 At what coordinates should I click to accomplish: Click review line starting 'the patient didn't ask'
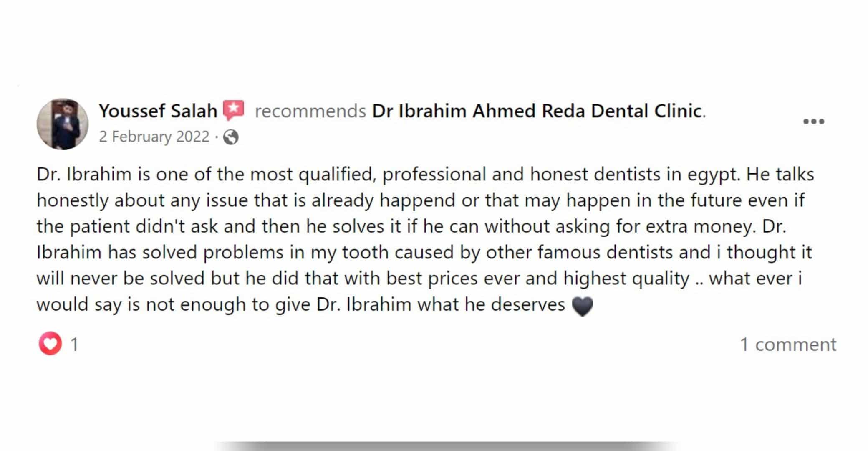[411, 226]
